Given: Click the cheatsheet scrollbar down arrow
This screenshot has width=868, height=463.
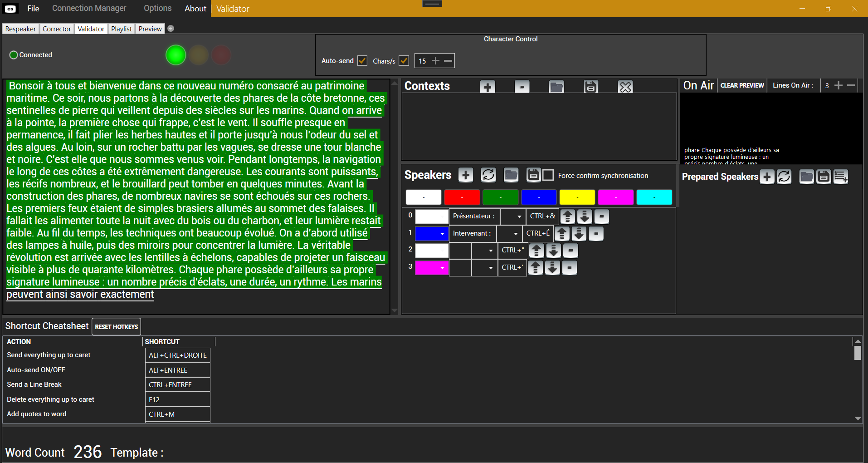Looking at the screenshot, I should (858, 419).
